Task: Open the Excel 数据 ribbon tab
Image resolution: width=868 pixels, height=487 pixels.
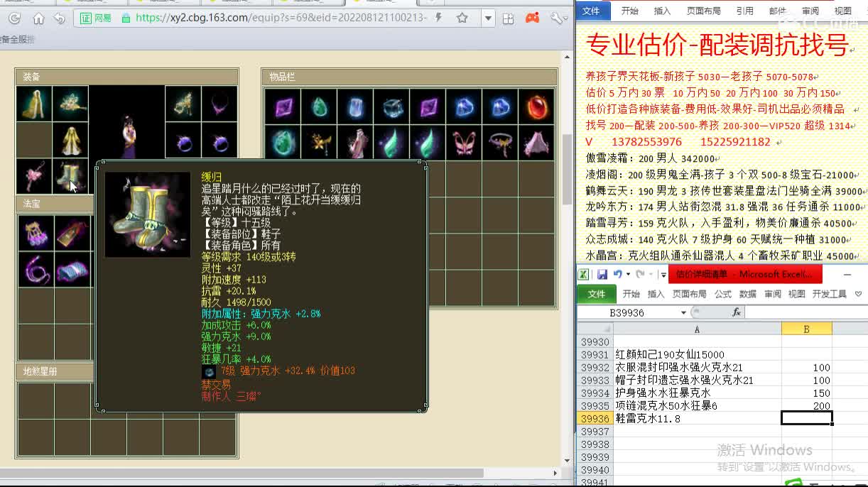Action: pos(748,294)
